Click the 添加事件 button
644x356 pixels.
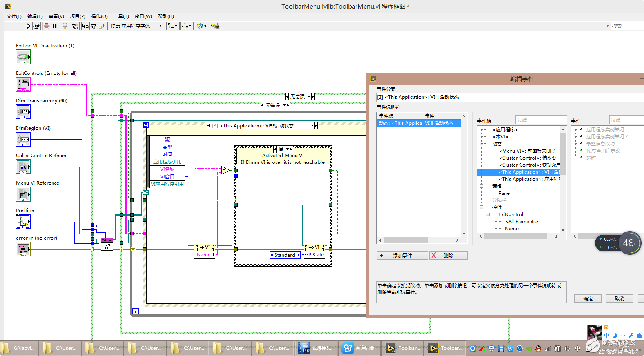click(x=402, y=255)
